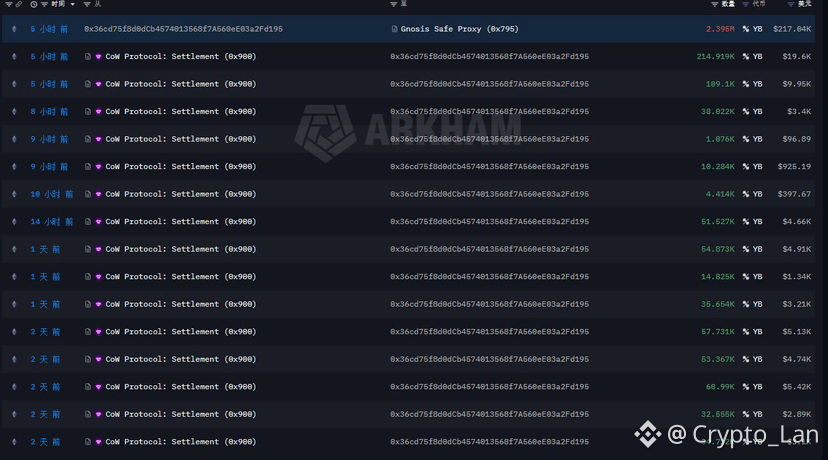The width and height of the screenshot is (828, 460).
Task: Click the $4.74K USD value
Action: coord(799,359)
